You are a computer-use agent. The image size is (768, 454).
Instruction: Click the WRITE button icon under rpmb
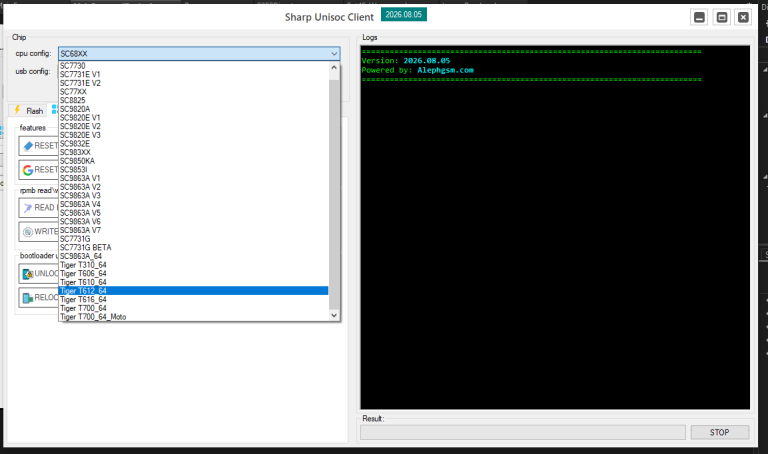pyautogui.click(x=28, y=232)
